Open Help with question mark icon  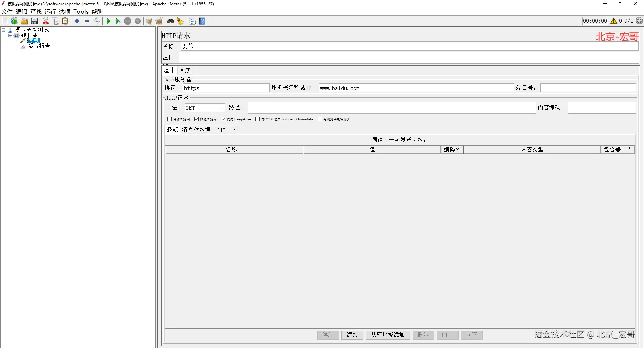pyautogui.click(x=202, y=21)
